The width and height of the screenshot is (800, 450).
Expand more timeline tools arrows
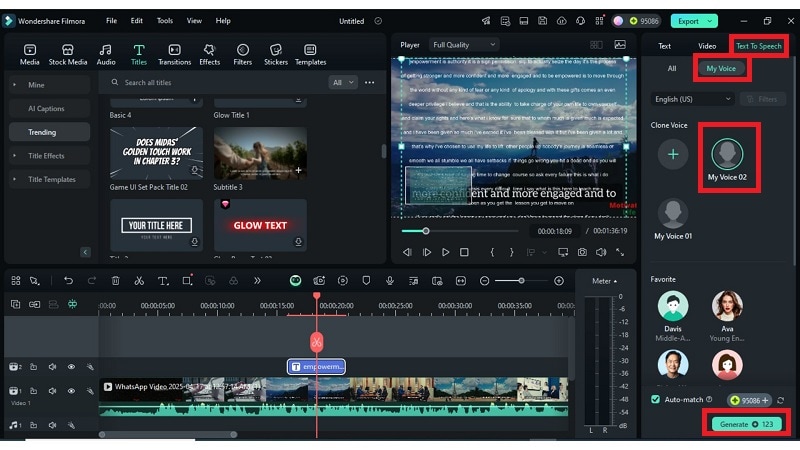point(257,281)
